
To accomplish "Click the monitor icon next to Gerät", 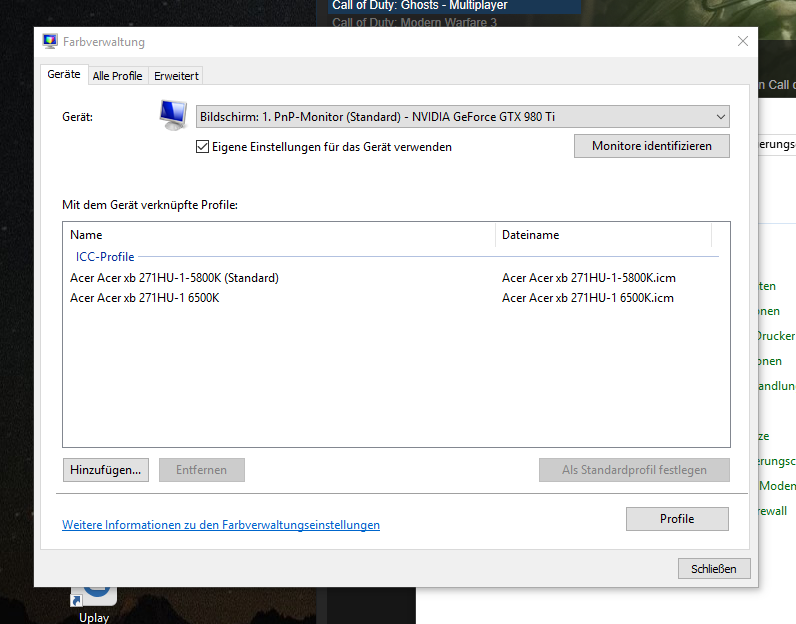I will (173, 115).
